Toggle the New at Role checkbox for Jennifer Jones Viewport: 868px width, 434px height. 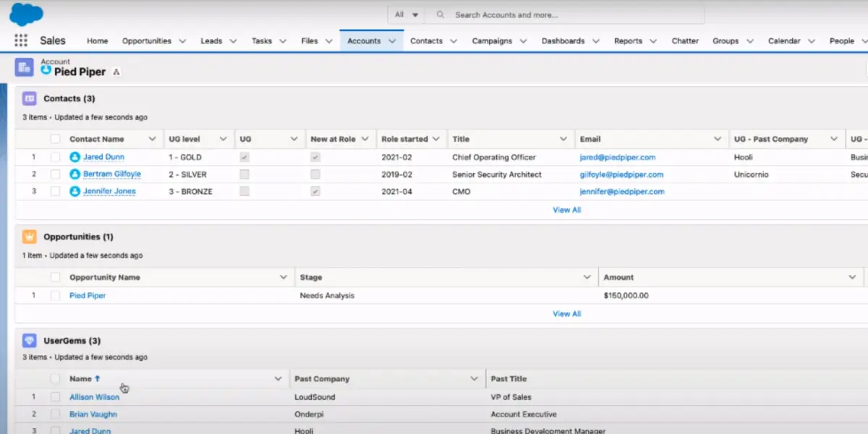pyautogui.click(x=315, y=192)
